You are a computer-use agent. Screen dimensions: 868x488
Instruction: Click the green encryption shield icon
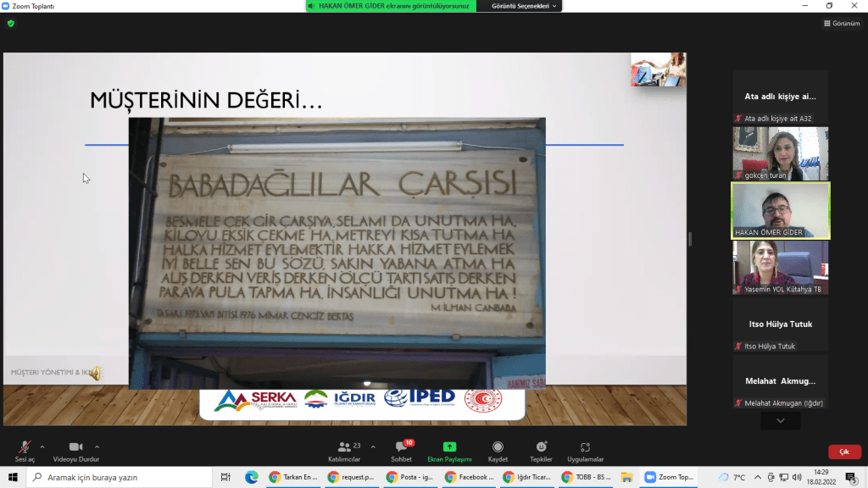(x=11, y=24)
